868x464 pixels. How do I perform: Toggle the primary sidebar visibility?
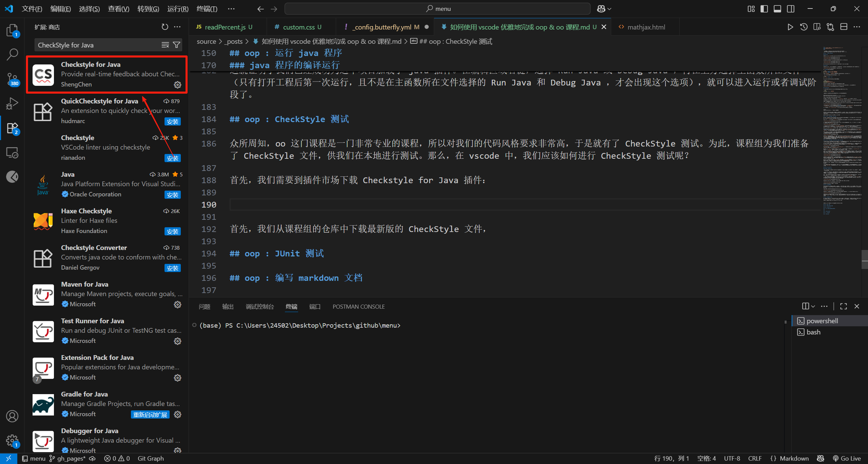(764, 8)
